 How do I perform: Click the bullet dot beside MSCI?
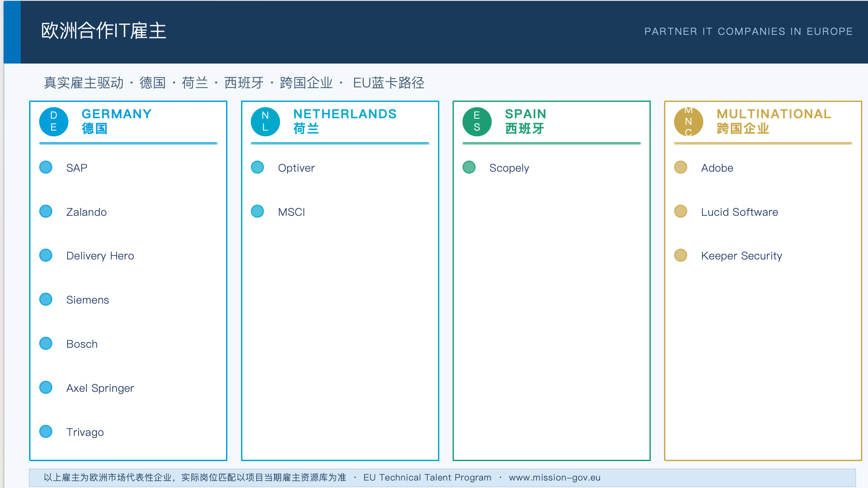click(257, 211)
